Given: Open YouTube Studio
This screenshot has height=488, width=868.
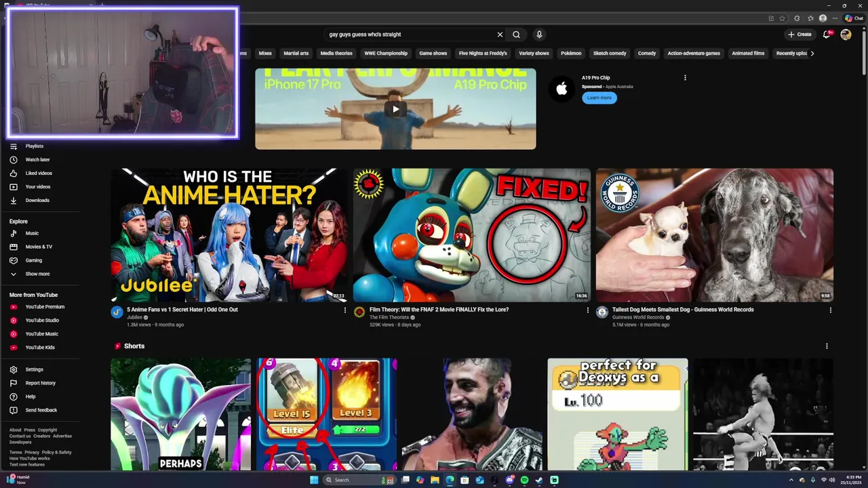Looking at the screenshot, I should pos(41,321).
